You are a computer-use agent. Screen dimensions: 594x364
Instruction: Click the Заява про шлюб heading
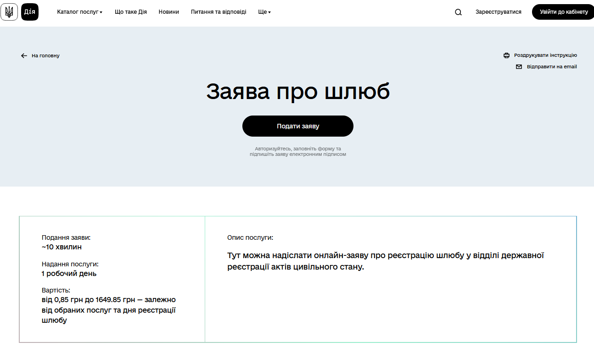click(297, 92)
